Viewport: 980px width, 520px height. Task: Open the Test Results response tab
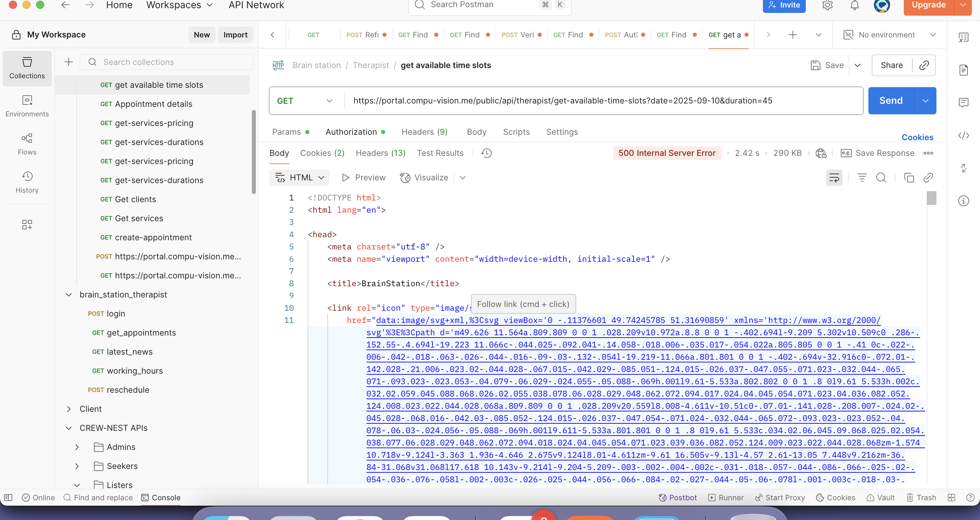(440, 153)
